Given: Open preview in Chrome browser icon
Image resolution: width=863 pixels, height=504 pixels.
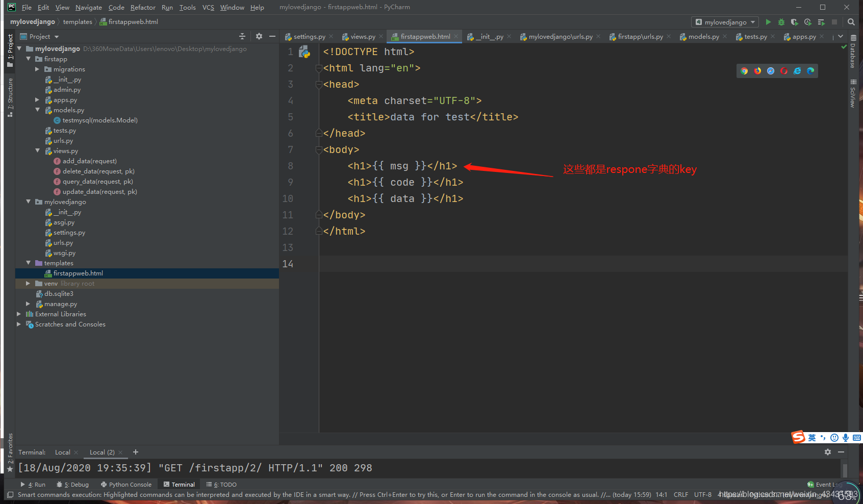Looking at the screenshot, I should coord(744,71).
